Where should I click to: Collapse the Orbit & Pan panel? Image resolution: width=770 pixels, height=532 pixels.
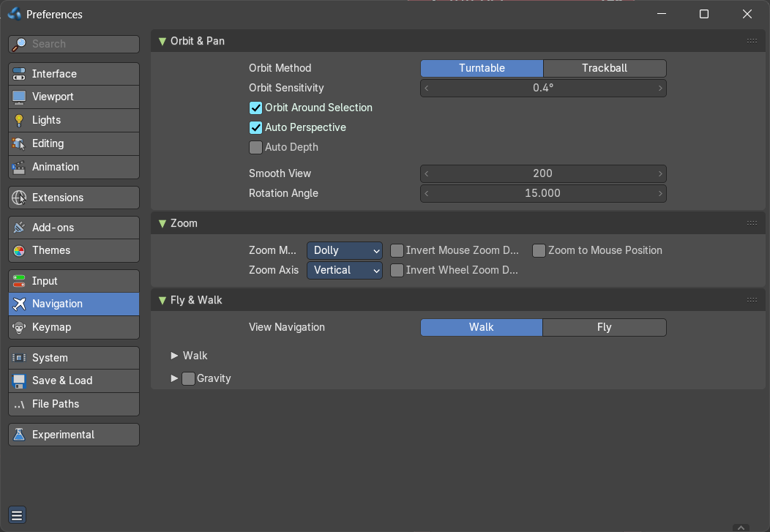click(x=162, y=41)
